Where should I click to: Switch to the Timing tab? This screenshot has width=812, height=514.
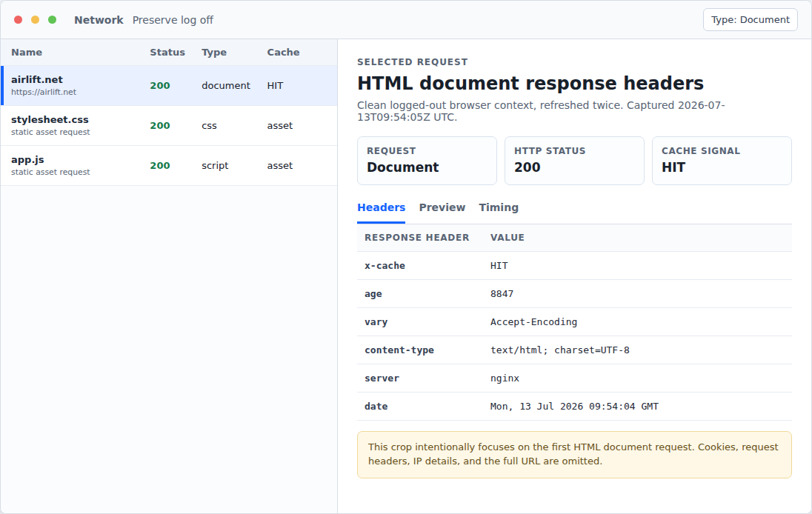click(498, 207)
